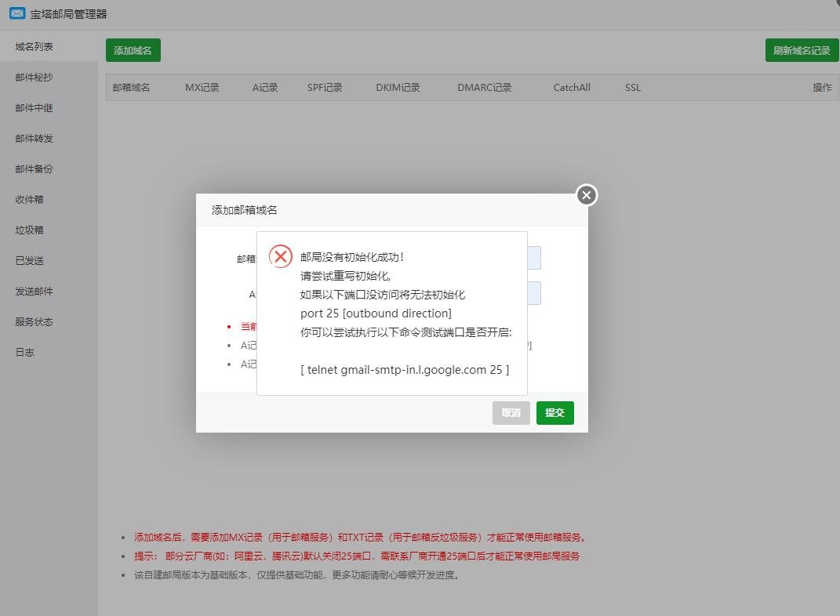Click the 操作 column header
Image resolution: width=840 pixels, height=616 pixels.
[822, 87]
